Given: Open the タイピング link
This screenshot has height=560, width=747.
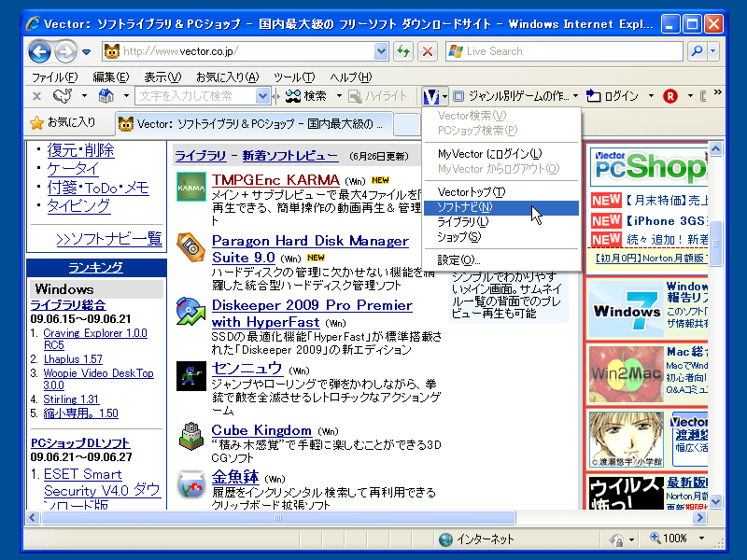Looking at the screenshot, I should coord(78,206).
